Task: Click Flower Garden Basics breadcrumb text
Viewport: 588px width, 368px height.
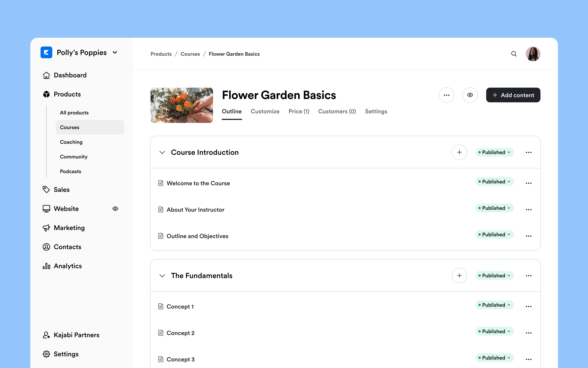Action: pyautogui.click(x=234, y=54)
